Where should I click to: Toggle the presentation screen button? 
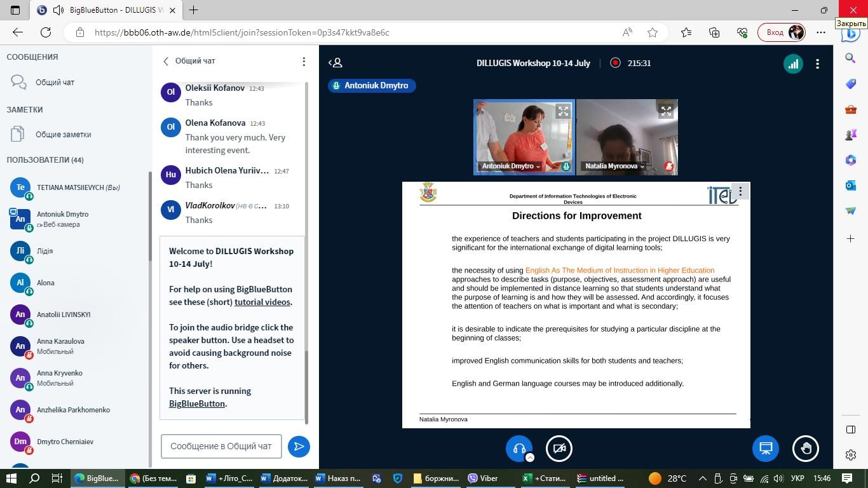tap(766, 449)
